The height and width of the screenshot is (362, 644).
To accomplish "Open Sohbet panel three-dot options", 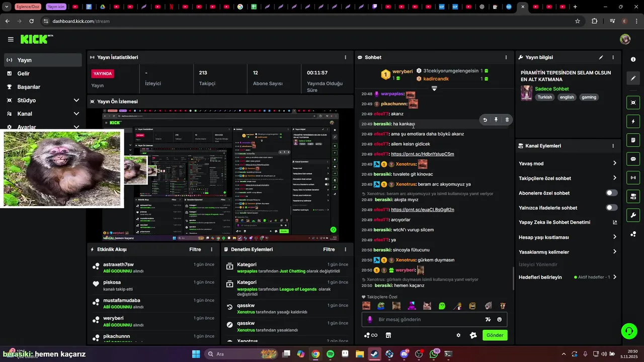I will 506,57.
